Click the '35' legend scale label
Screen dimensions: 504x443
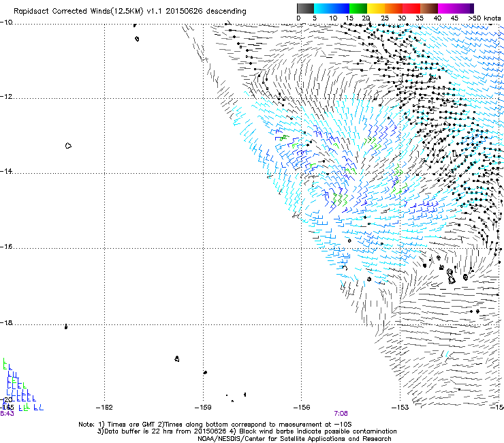tap(420, 18)
